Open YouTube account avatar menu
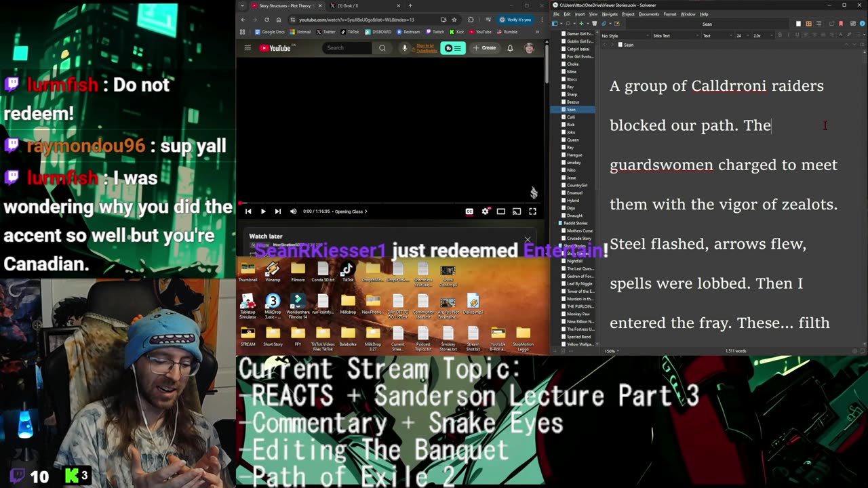 (x=529, y=48)
